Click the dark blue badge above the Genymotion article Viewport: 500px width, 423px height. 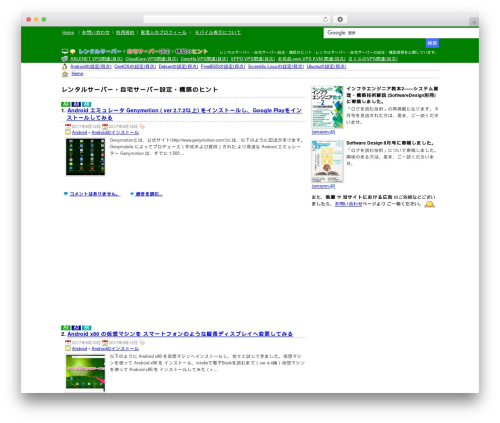coord(76,104)
